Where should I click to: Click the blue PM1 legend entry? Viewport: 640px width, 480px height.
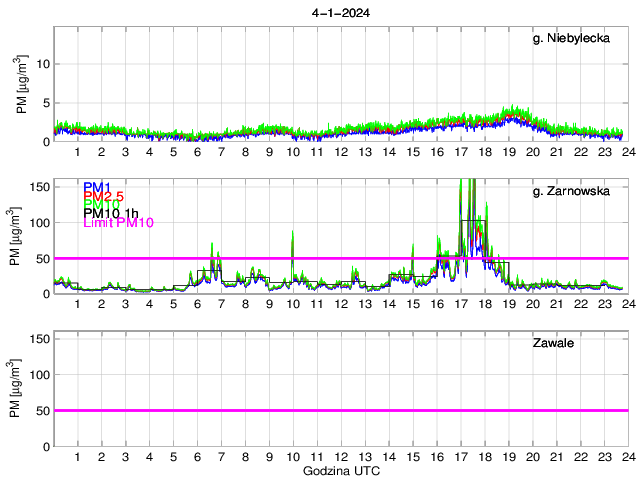[97, 187]
